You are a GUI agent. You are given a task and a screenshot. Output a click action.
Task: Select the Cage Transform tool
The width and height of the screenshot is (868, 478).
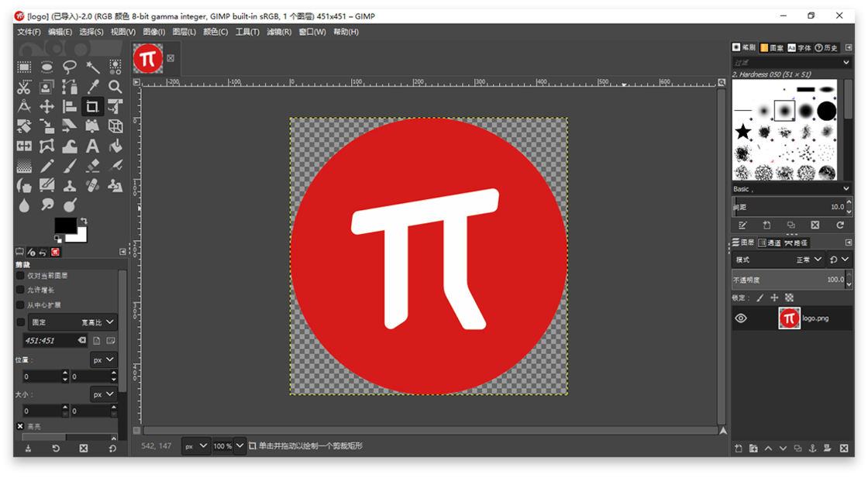[x=47, y=146]
